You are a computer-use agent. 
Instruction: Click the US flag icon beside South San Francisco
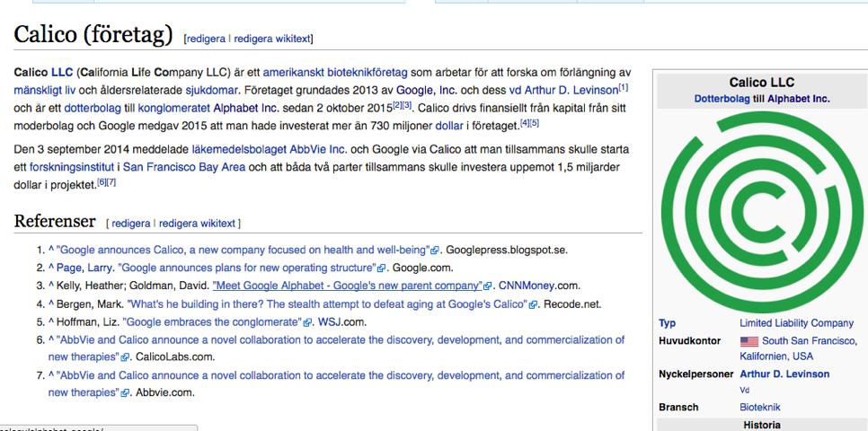coord(748,341)
